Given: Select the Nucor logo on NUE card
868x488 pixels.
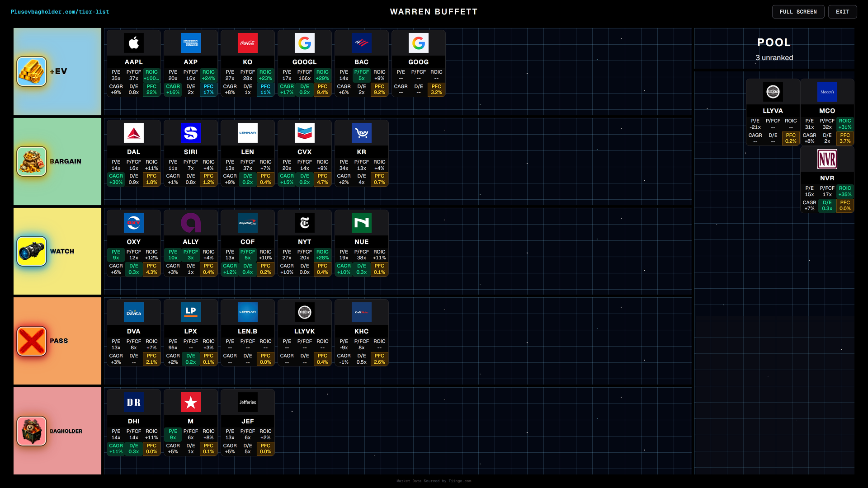Looking at the screenshot, I should point(362,223).
